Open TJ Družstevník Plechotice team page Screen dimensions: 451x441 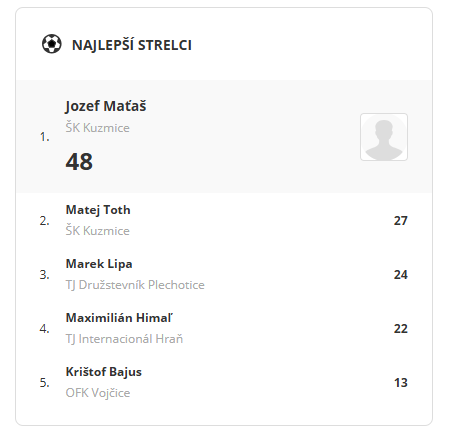[x=135, y=285]
